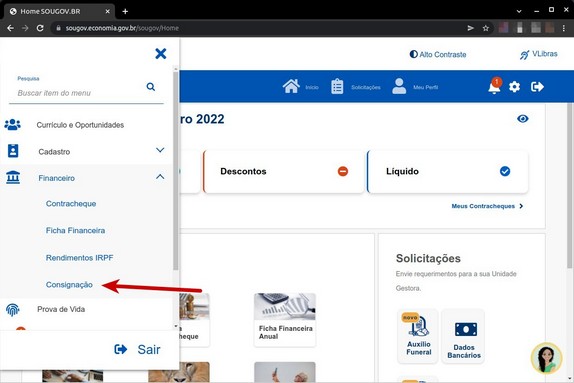Reload the page with refresh icon

point(40,28)
